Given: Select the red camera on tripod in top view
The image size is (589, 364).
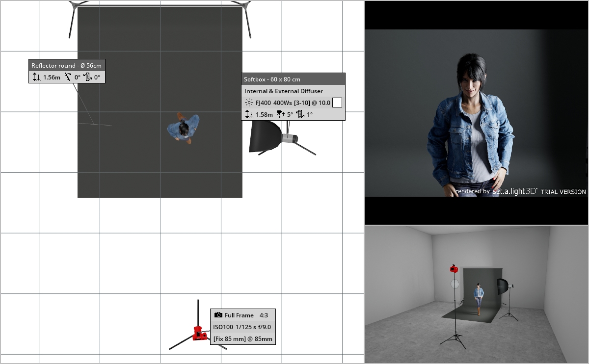Looking at the screenshot, I should click(198, 334).
